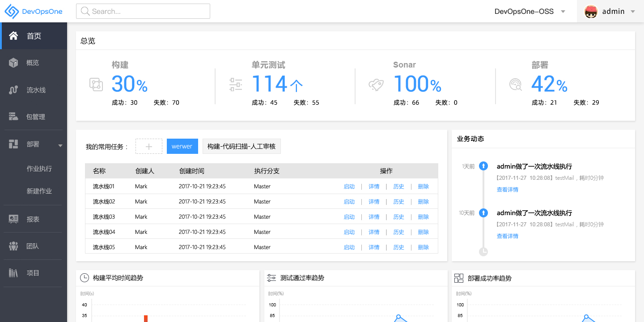The height and width of the screenshot is (322, 644).
Task: Expand the DevOpsOne-OSS project dropdown
Action: tap(563, 12)
